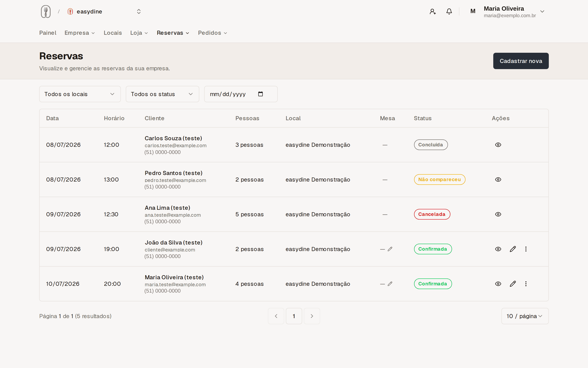Click carlos.teste@example.com email
The image size is (588, 368).
point(175,146)
